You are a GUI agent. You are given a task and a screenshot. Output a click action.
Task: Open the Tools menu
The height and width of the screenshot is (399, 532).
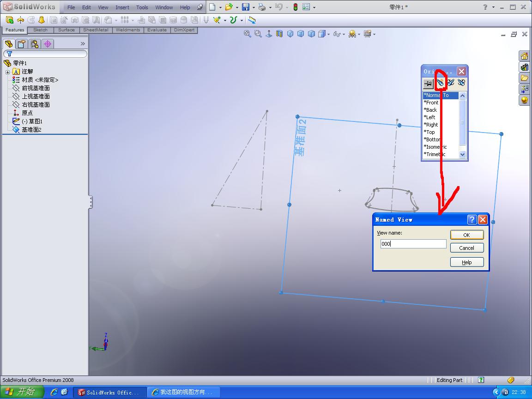click(x=142, y=7)
